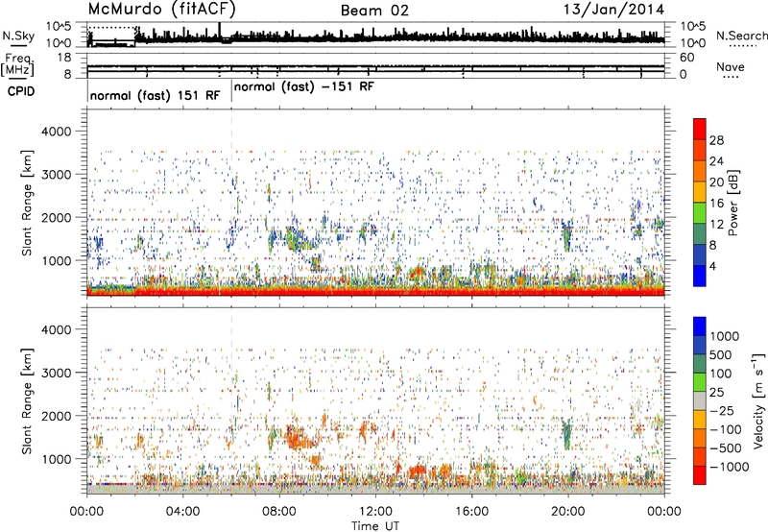768x532 pixels.
Task: Click the gray band of velocity colorbar
Action: (x=700, y=400)
